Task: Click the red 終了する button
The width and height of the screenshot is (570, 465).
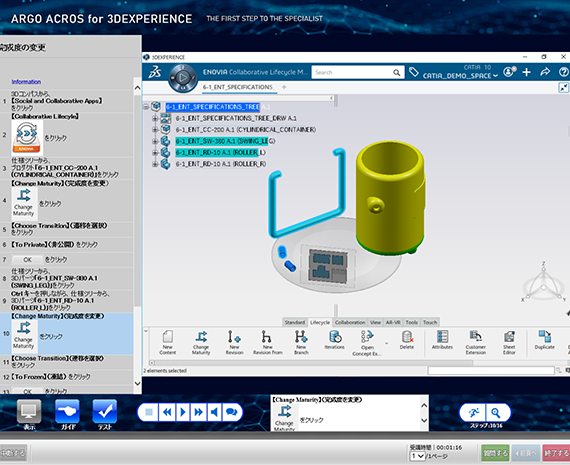Action: tap(556, 453)
